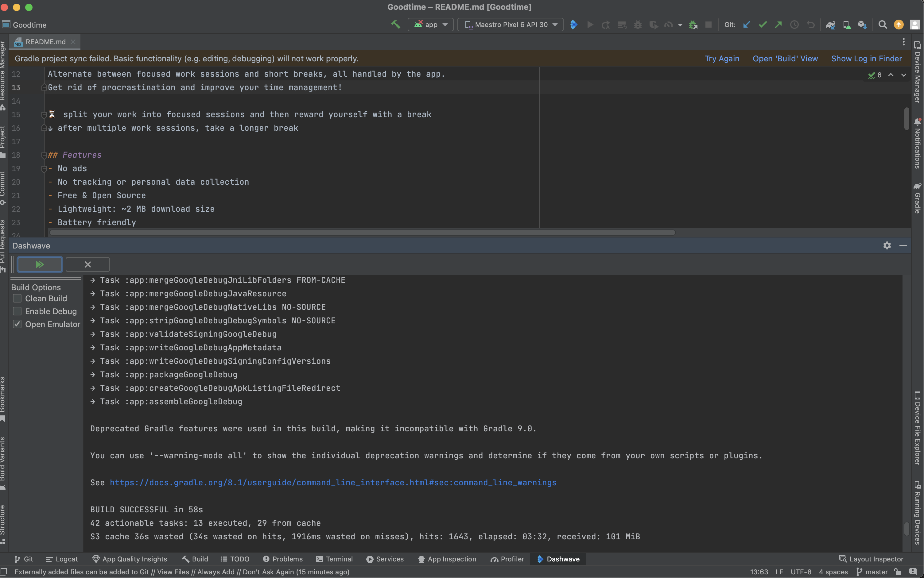Open the app run configuration dropdown
This screenshot has width=924, height=578.
(x=431, y=25)
